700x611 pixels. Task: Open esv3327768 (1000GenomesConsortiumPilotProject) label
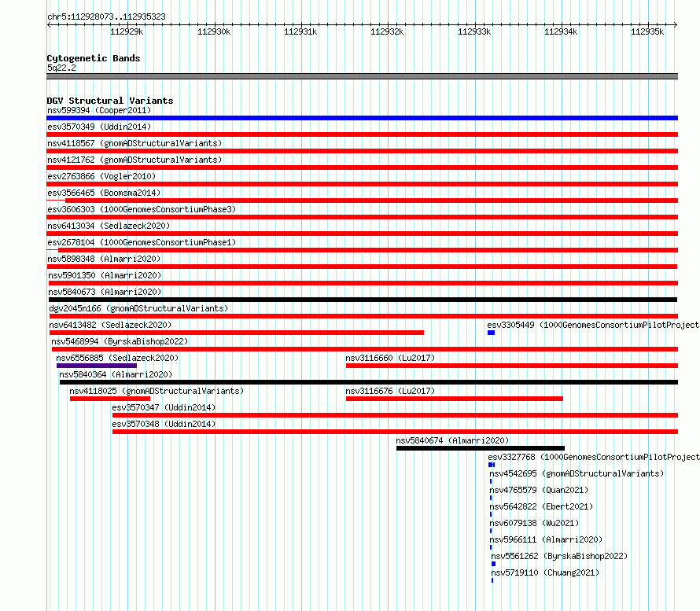pos(594,457)
